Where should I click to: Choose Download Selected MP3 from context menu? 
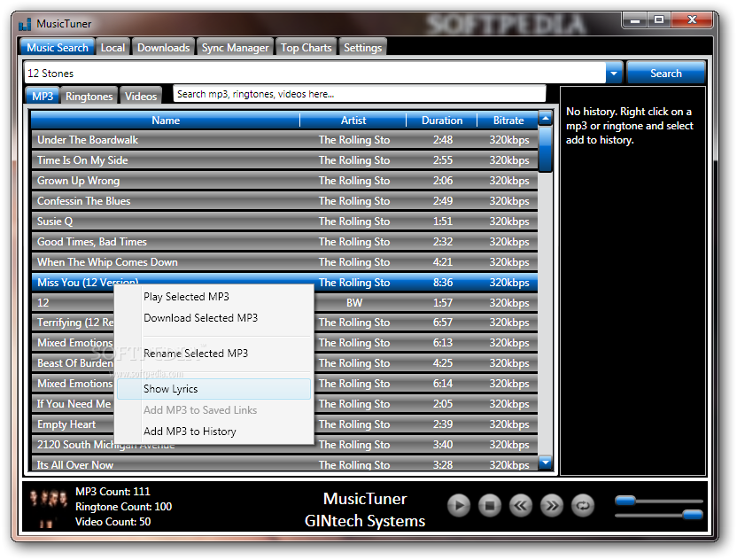213,318
